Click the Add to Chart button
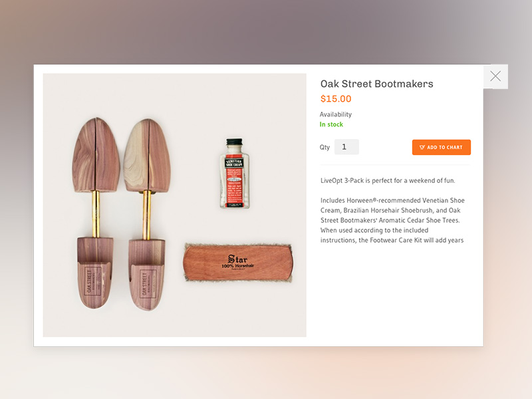Image resolution: width=532 pixels, height=399 pixels. (442, 147)
